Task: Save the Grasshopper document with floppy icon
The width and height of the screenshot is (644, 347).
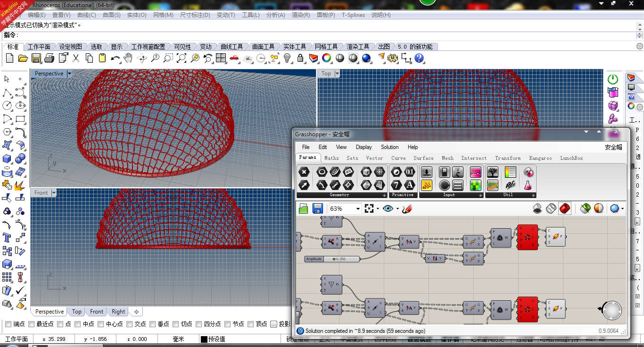Action: pos(317,208)
